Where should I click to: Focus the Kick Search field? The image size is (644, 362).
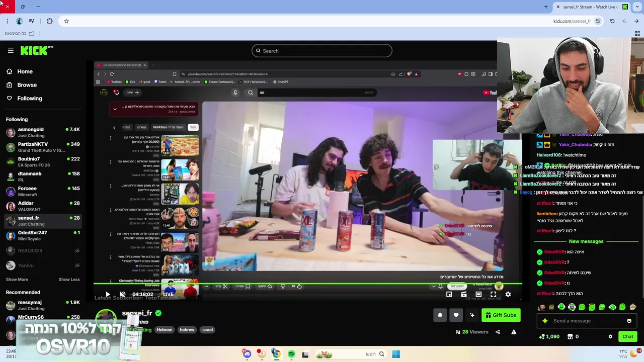[x=321, y=51]
